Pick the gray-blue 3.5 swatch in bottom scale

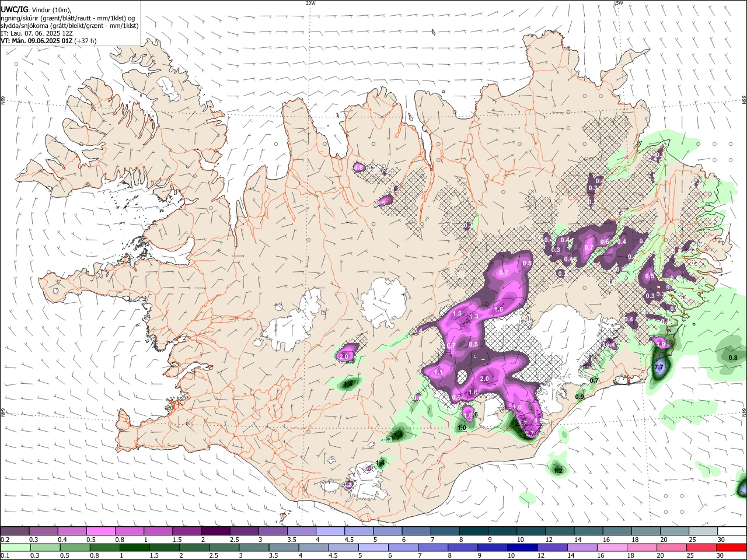click(284, 547)
